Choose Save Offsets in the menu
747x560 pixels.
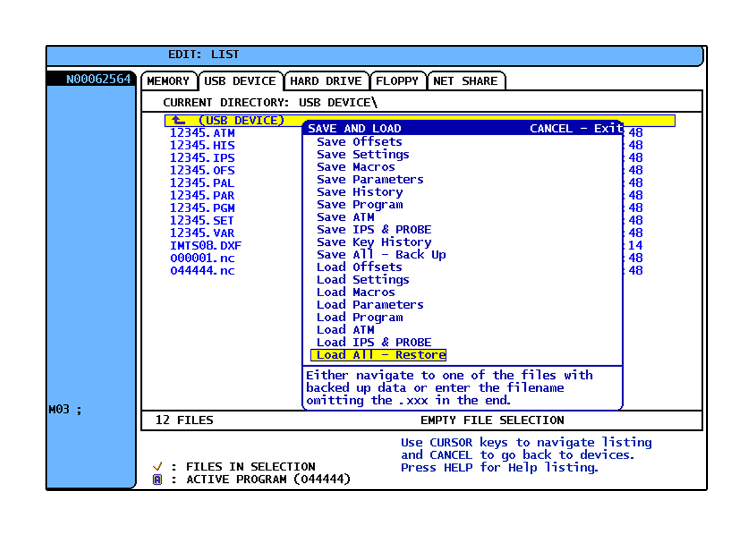coord(359,142)
